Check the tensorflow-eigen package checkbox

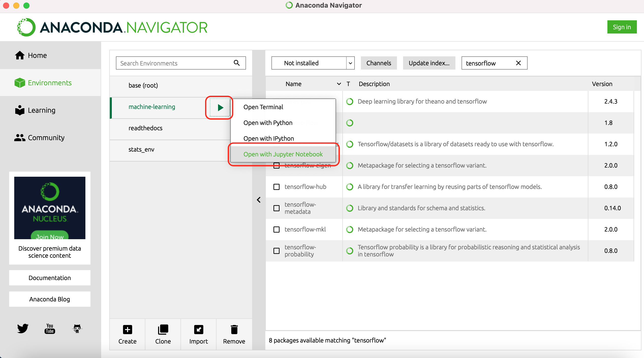pyautogui.click(x=277, y=166)
